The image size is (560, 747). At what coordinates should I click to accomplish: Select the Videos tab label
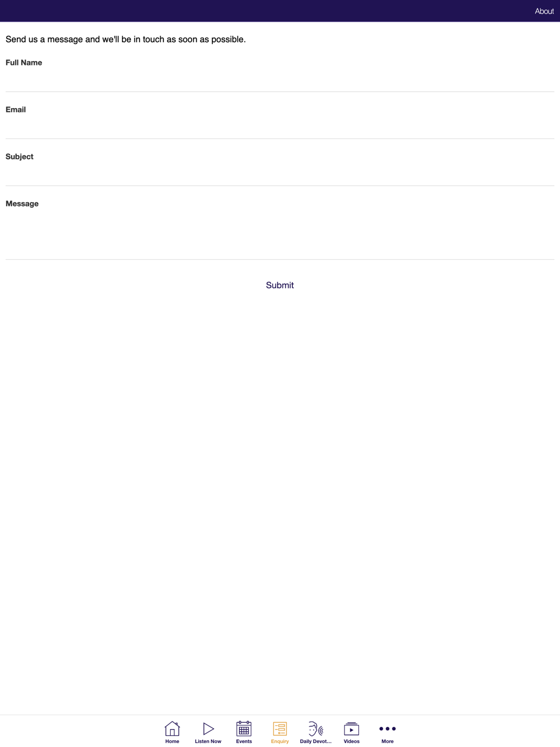tap(352, 741)
